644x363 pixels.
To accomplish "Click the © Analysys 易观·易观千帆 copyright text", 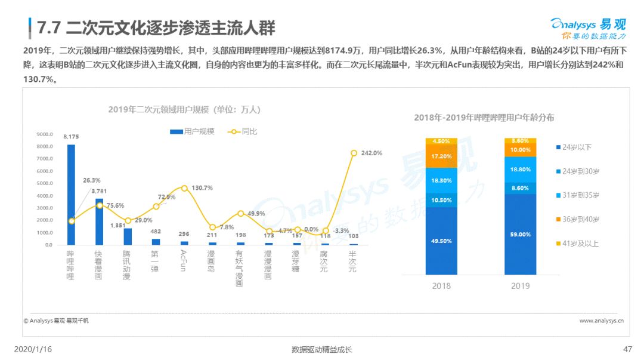I will coord(56,321).
